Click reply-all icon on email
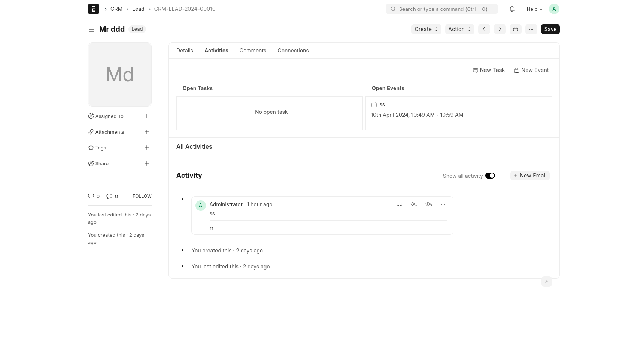This screenshot has width=644, height=340. 429,204
